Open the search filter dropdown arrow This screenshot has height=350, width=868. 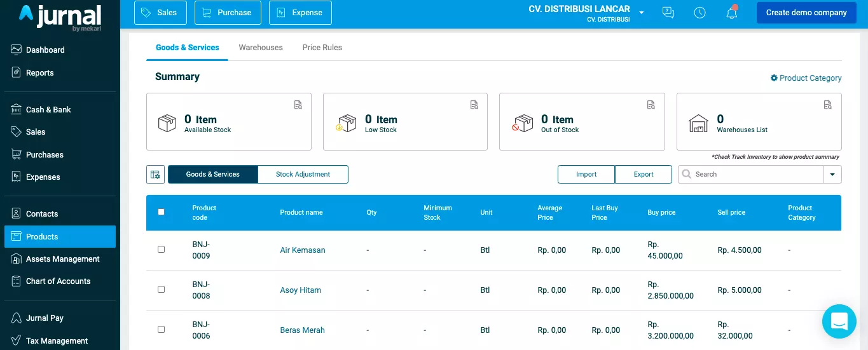832,174
